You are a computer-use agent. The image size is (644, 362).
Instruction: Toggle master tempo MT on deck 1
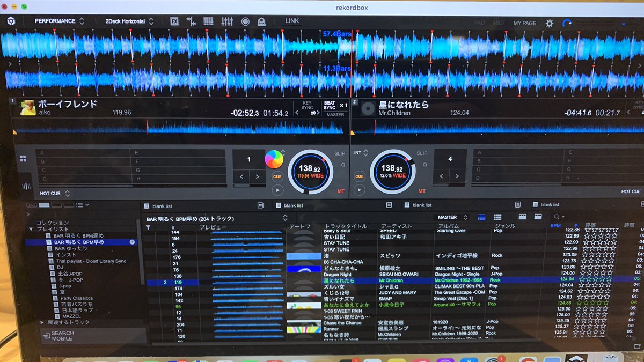click(x=341, y=191)
